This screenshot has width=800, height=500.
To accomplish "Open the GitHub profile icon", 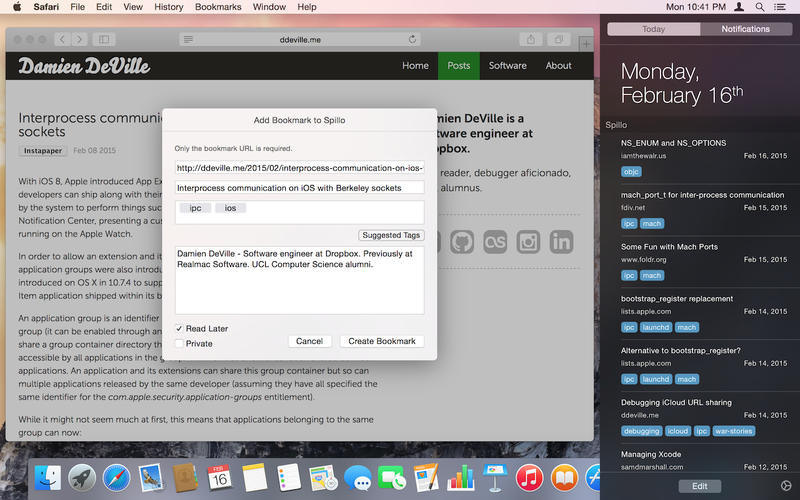I will tap(462, 242).
